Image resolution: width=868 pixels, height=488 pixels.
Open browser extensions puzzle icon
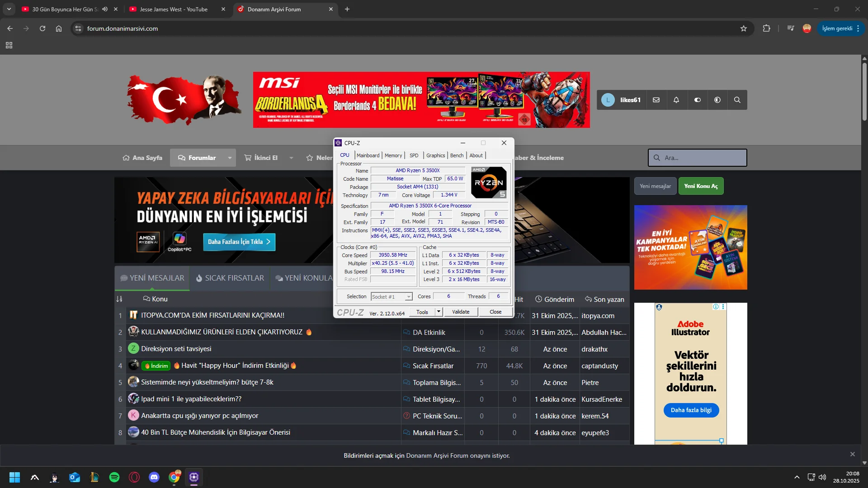pyautogui.click(x=766, y=28)
